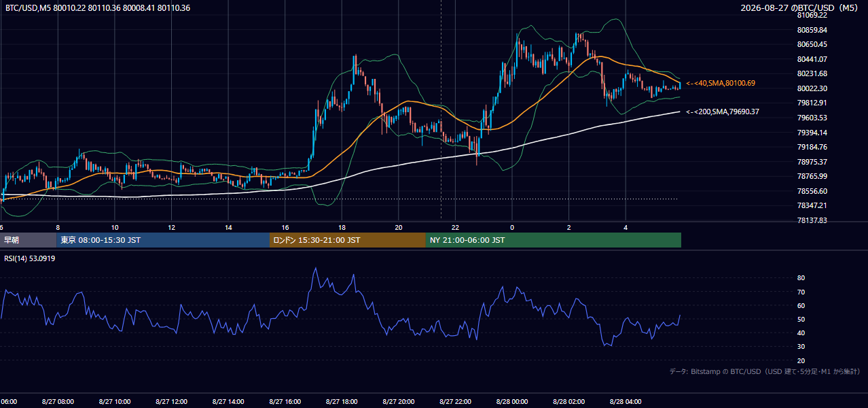Click the 8/27 16:00 date axis label

[285, 402]
